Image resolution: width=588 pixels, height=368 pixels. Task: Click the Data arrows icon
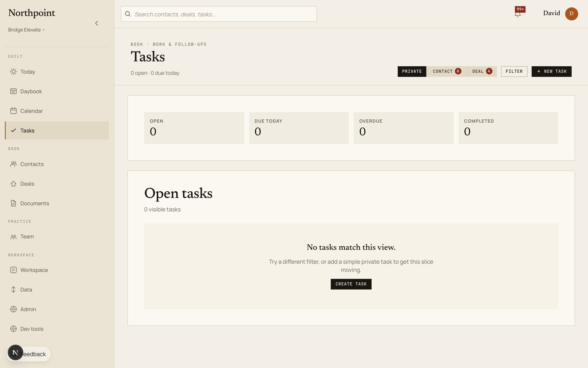13,289
